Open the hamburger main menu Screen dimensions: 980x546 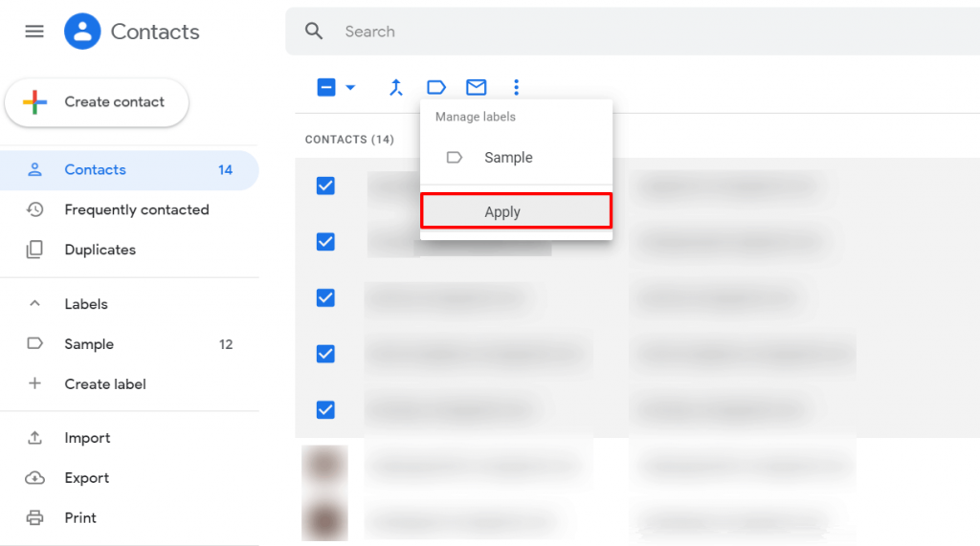tap(34, 32)
